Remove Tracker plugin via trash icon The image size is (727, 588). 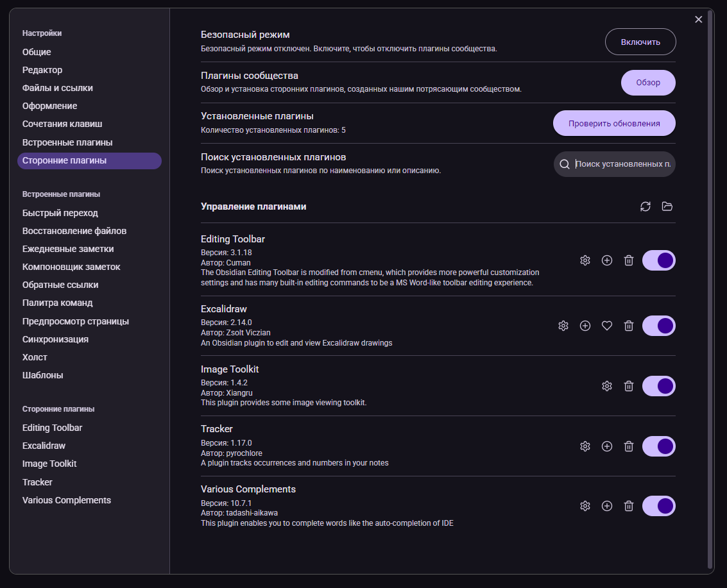629,446
